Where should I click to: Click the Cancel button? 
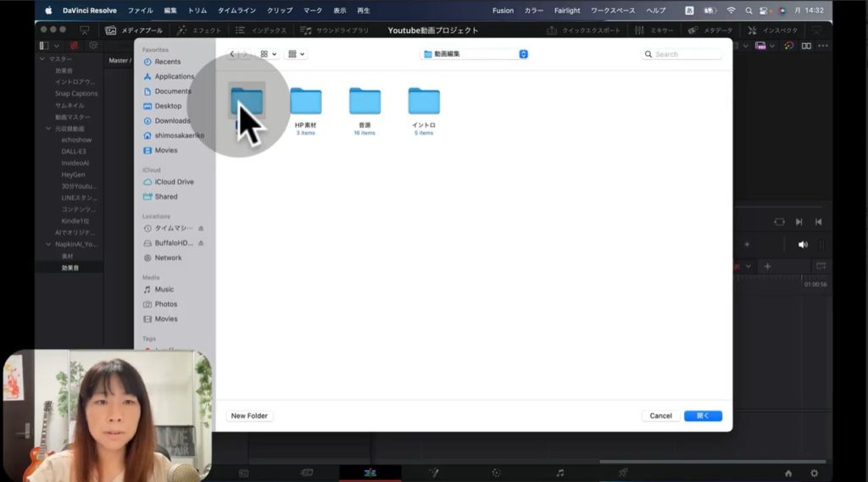(x=660, y=416)
